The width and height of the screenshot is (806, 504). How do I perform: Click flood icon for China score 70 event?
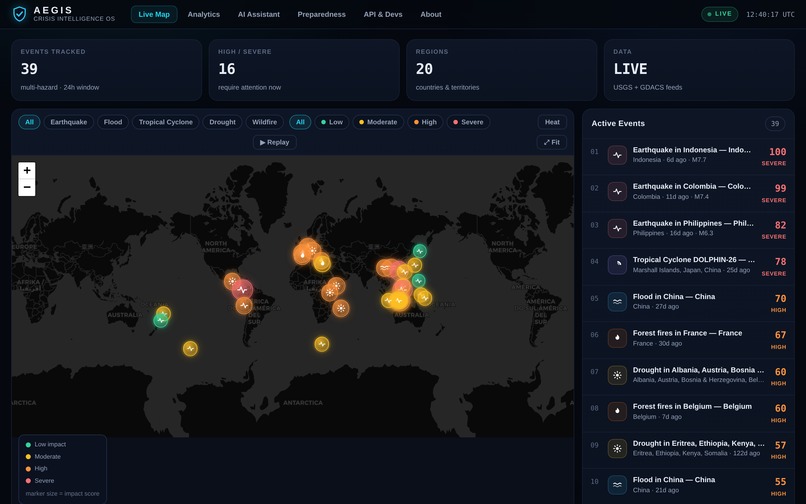pos(617,301)
